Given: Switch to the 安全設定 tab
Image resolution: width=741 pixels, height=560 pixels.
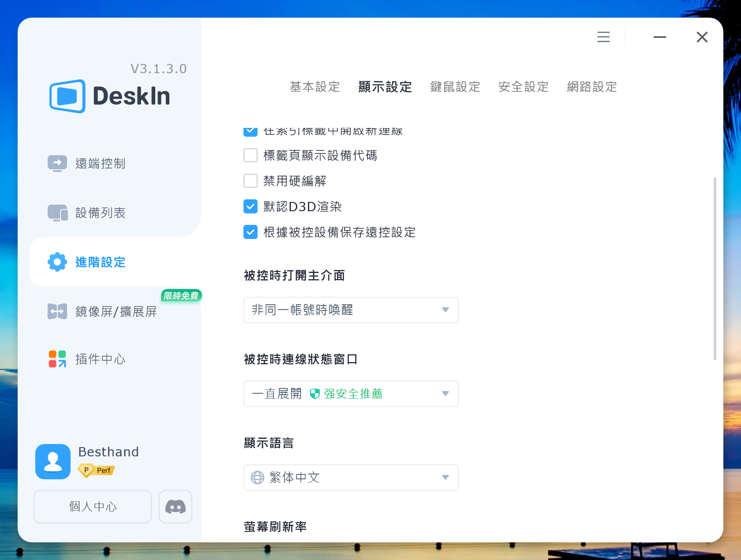Looking at the screenshot, I should click(x=523, y=87).
